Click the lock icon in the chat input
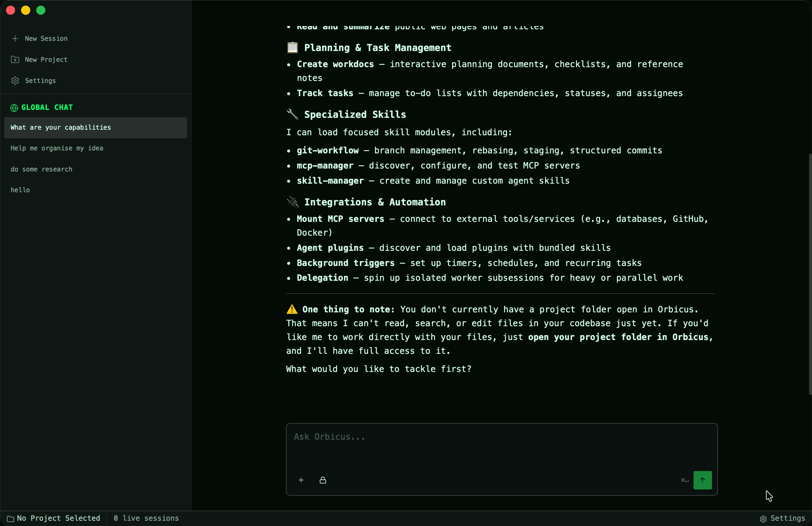Screen dimensions: 812x526 323,480
